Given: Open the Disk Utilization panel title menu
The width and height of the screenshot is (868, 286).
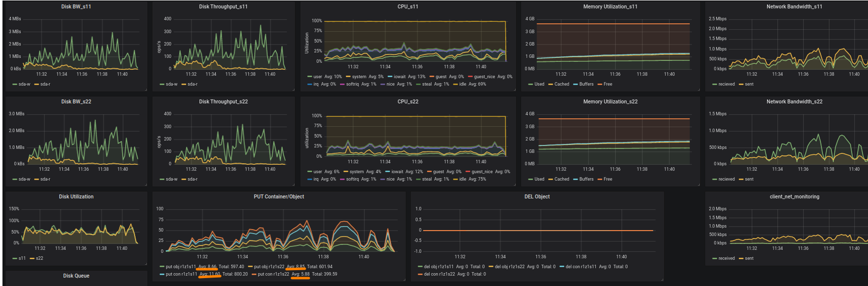Looking at the screenshot, I should click(76, 196).
